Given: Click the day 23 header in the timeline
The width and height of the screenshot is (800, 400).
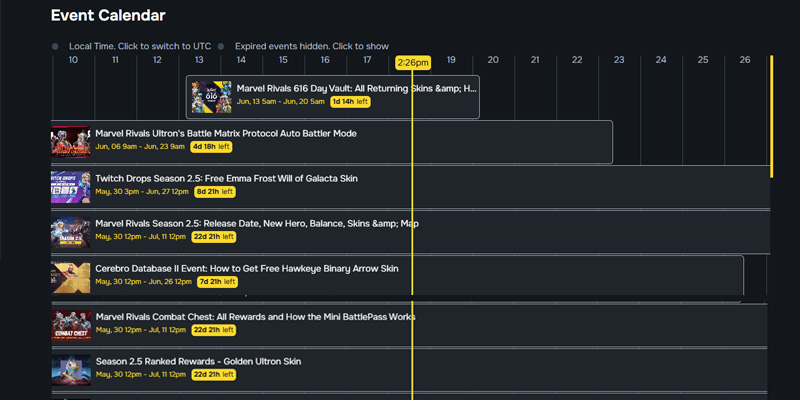Looking at the screenshot, I should (619, 60).
